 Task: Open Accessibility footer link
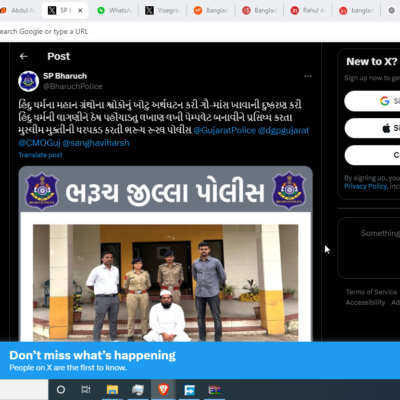click(x=365, y=302)
